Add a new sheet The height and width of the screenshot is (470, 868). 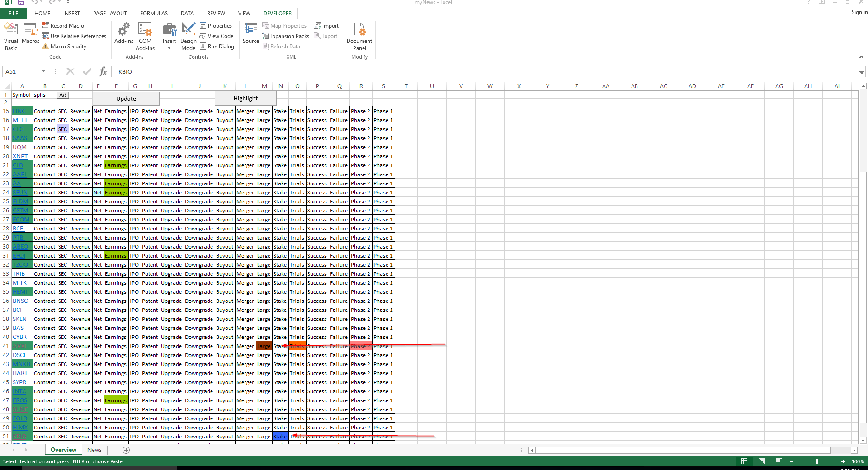click(126, 450)
